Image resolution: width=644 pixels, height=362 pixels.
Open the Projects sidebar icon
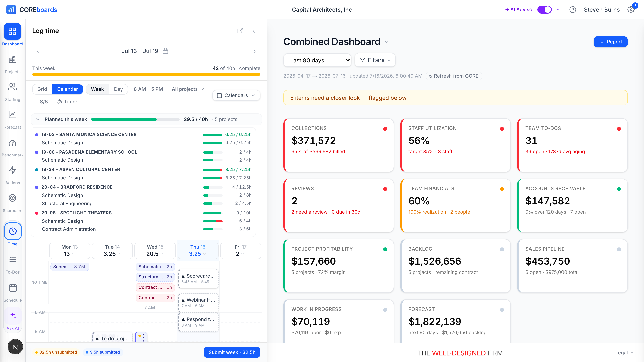click(12, 60)
